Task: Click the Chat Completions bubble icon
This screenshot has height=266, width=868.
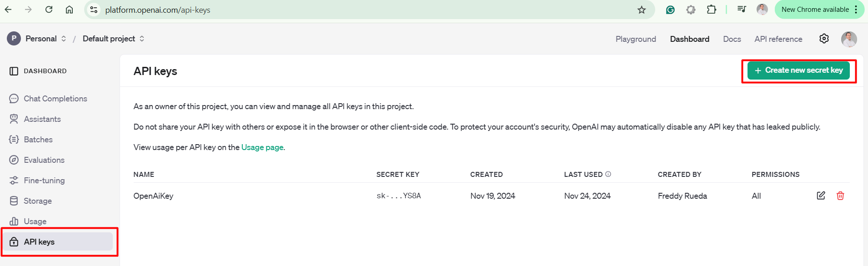Action: 14,99
